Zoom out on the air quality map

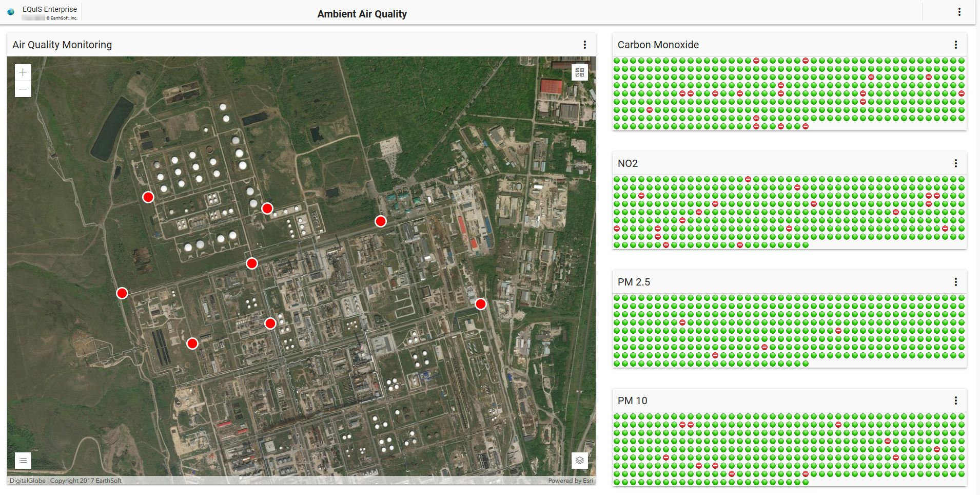(x=23, y=89)
